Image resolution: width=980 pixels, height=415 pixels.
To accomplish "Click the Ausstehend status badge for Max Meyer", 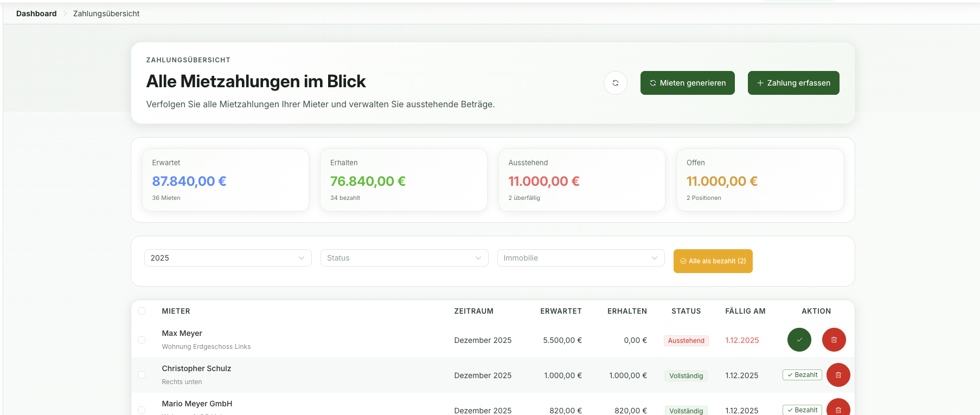I will pyautogui.click(x=686, y=341).
